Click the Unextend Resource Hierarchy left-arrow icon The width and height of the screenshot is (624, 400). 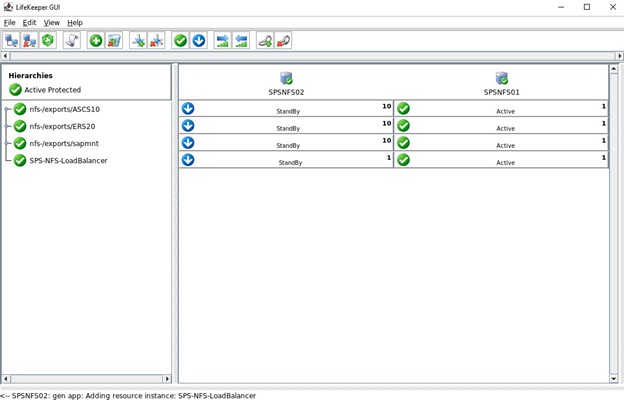(x=241, y=41)
